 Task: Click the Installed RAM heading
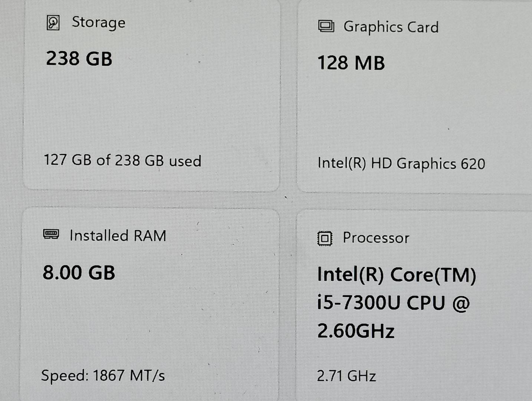tap(118, 236)
